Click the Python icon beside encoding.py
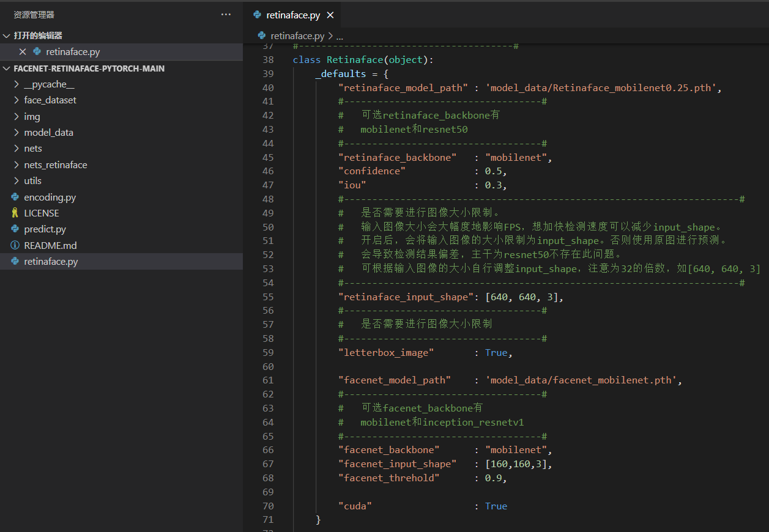The image size is (769, 532). 15,198
